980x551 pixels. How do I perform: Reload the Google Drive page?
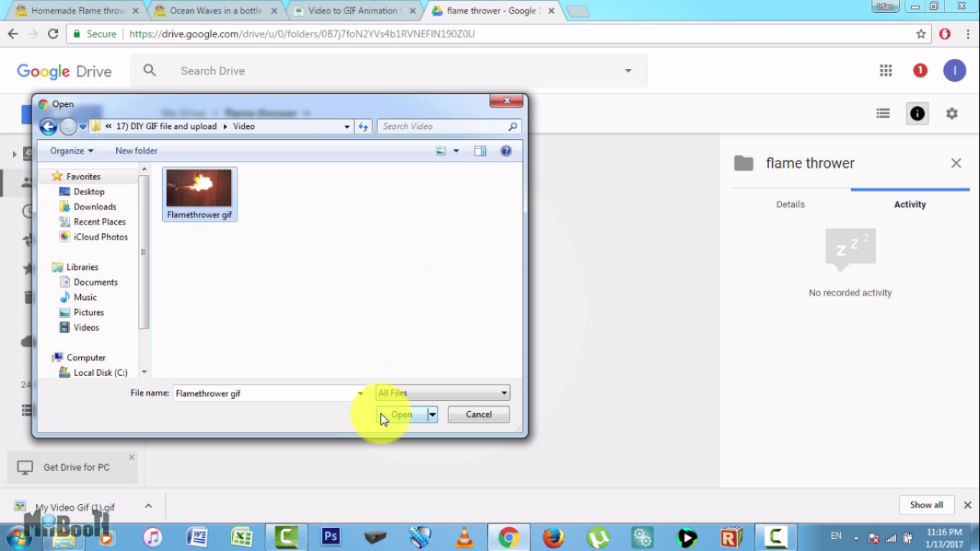53,34
